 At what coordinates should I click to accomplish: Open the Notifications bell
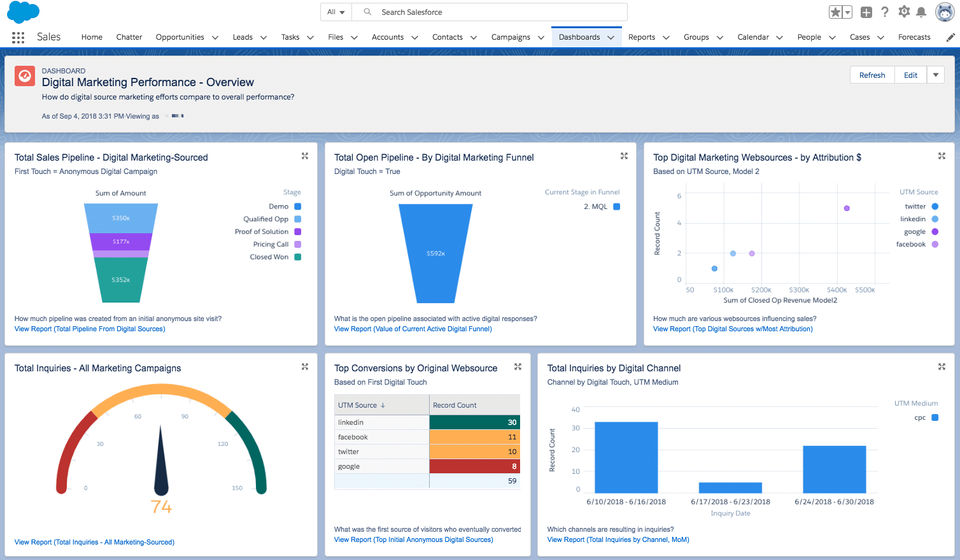point(921,12)
